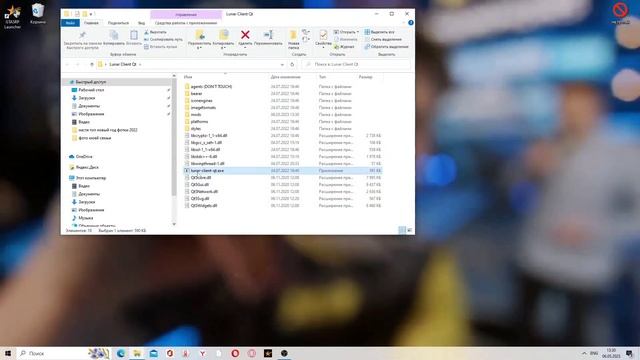Click the Windows Start button
The width and height of the screenshot is (640, 360).
[x=8, y=353]
